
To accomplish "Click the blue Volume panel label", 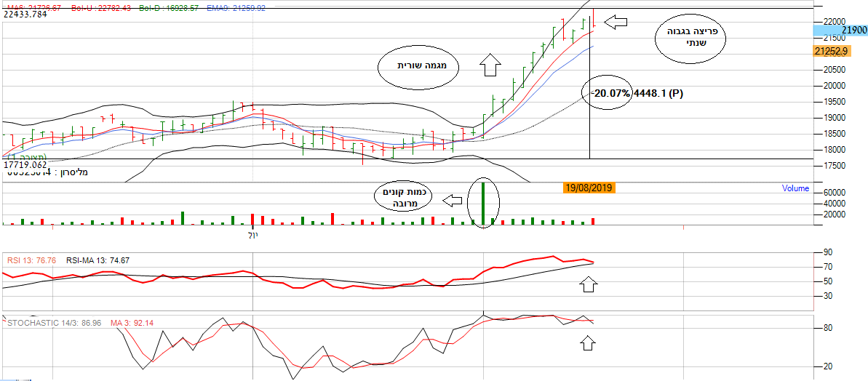I will point(795,188).
